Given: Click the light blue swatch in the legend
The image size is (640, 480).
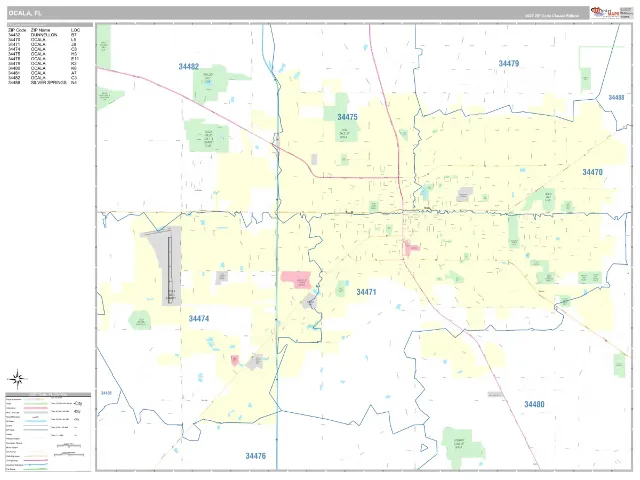Looking at the screenshot, I should coord(35,421).
